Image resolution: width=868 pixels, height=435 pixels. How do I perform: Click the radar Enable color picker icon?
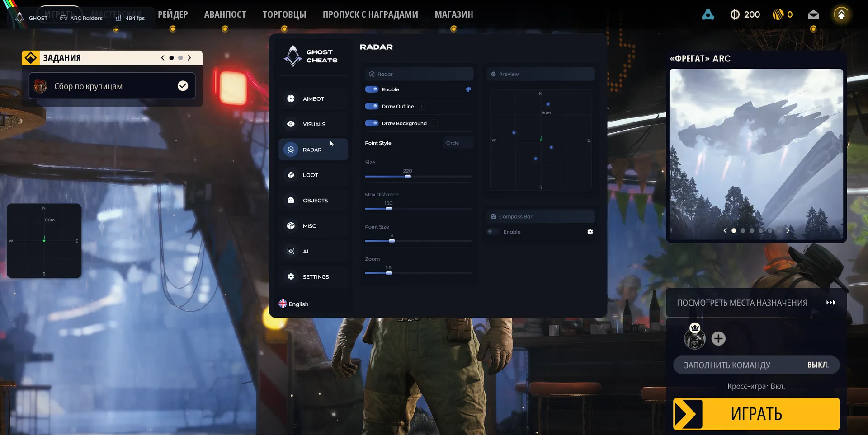(x=468, y=89)
